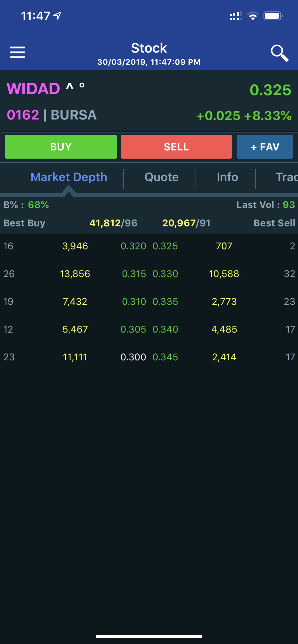Tap the WIDAD stock name
The image size is (298, 644).
point(33,88)
